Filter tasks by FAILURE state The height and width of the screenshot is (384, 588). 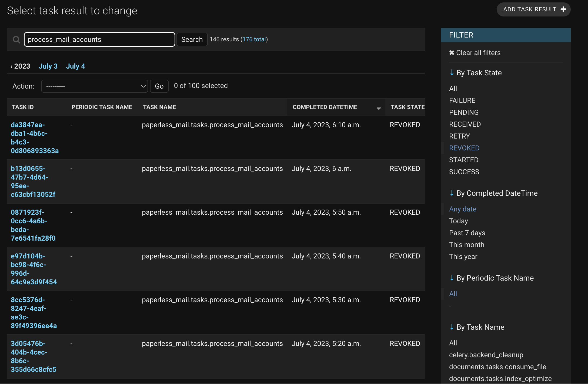[462, 100]
